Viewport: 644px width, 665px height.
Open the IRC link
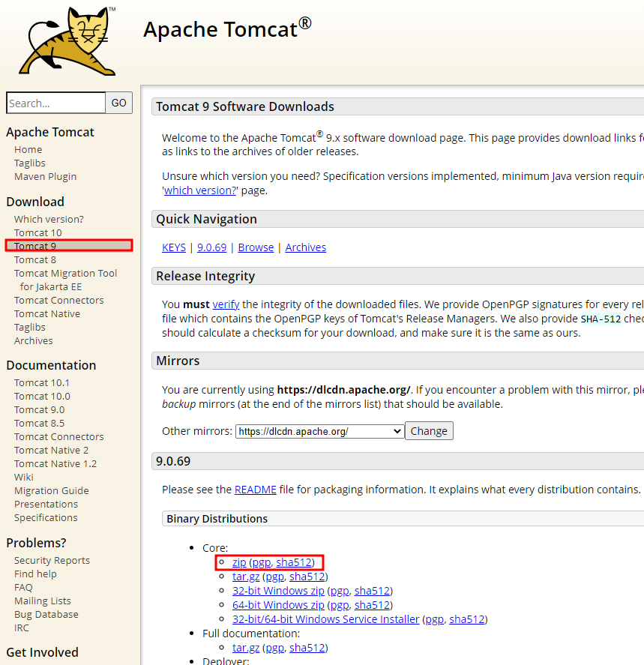click(x=22, y=628)
